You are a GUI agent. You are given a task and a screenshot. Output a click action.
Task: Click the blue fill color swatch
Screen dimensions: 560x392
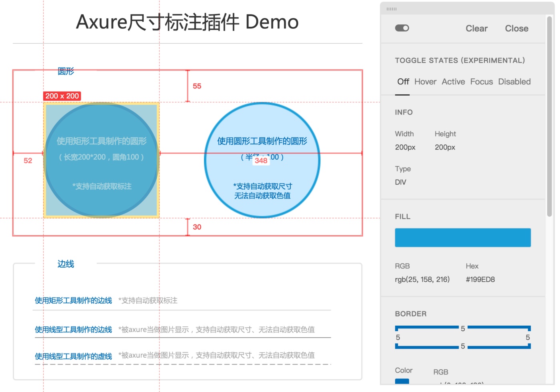point(463,237)
